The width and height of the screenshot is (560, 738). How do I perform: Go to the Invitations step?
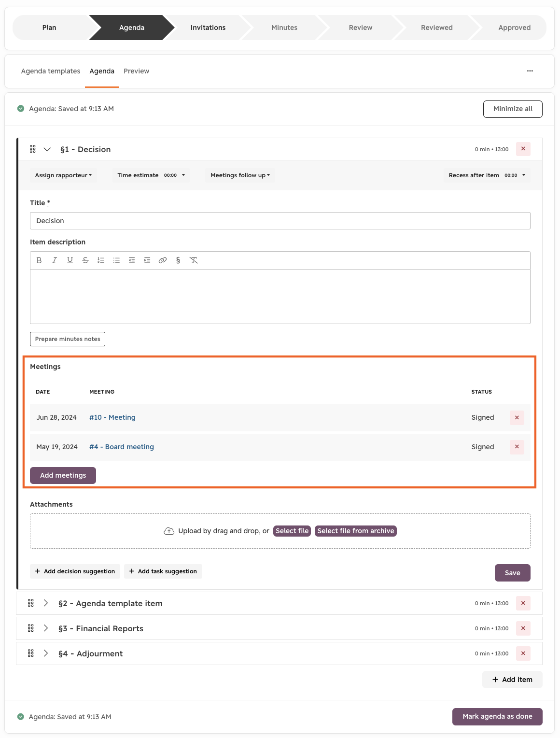pyautogui.click(x=208, y=28)
